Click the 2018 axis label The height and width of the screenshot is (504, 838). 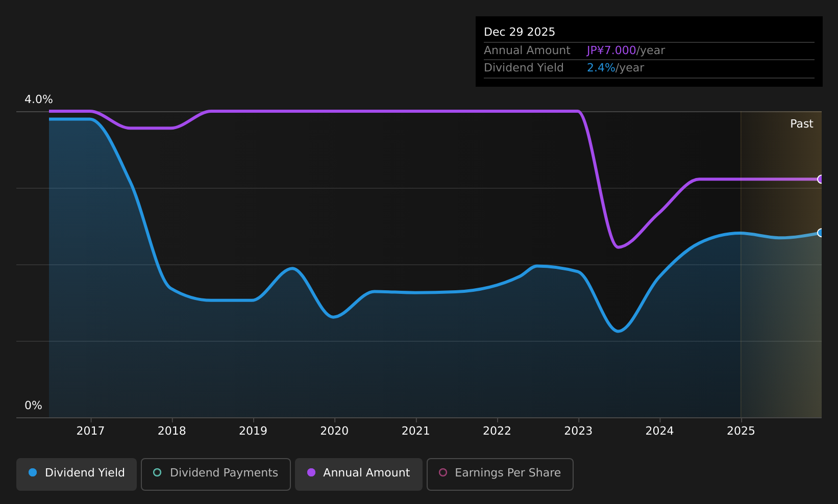[172, 431]
